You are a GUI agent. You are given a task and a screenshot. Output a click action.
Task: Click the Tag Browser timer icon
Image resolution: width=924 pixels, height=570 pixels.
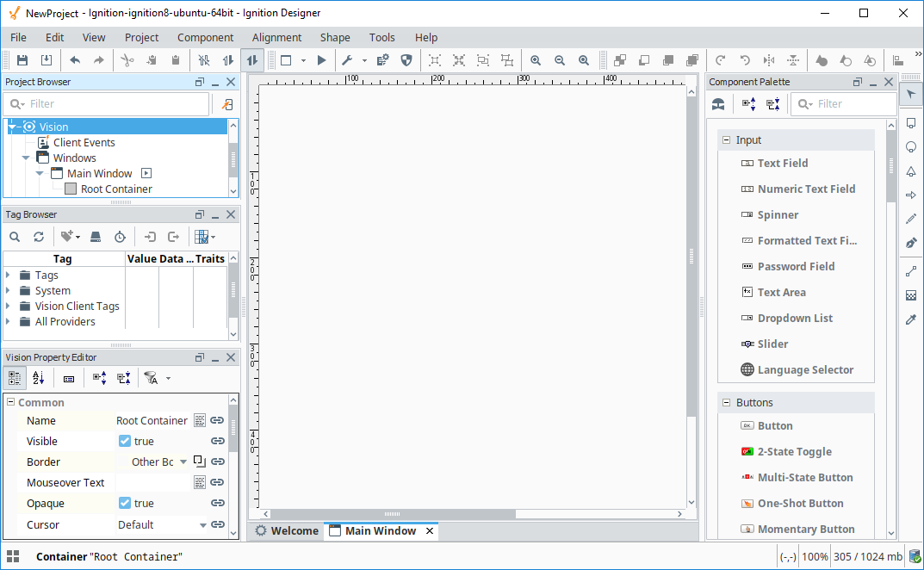[120, 237]
